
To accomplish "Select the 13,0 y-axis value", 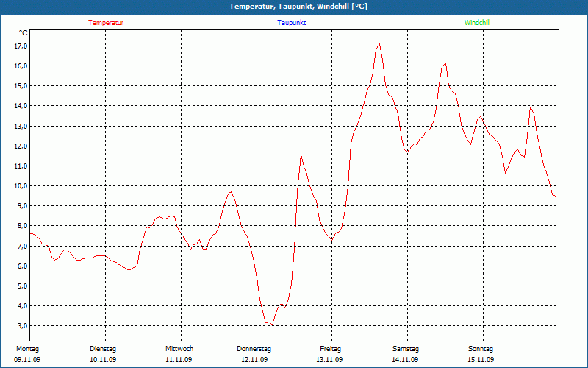I will (21, 126).
